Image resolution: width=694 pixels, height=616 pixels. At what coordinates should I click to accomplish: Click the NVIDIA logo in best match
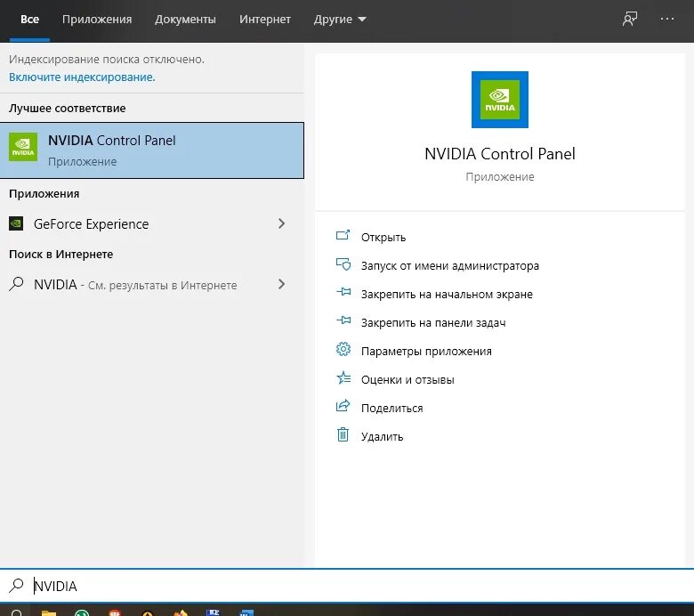pos(23,147)
